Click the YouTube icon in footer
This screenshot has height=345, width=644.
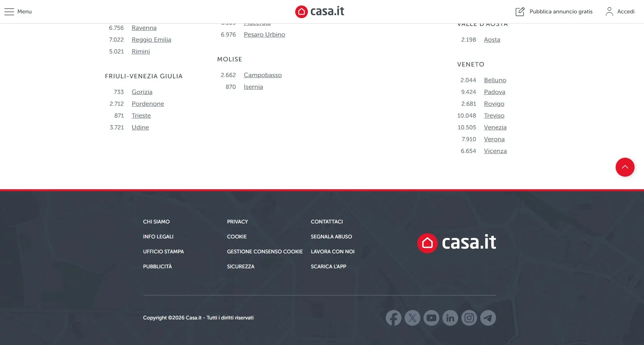(431, 318)
